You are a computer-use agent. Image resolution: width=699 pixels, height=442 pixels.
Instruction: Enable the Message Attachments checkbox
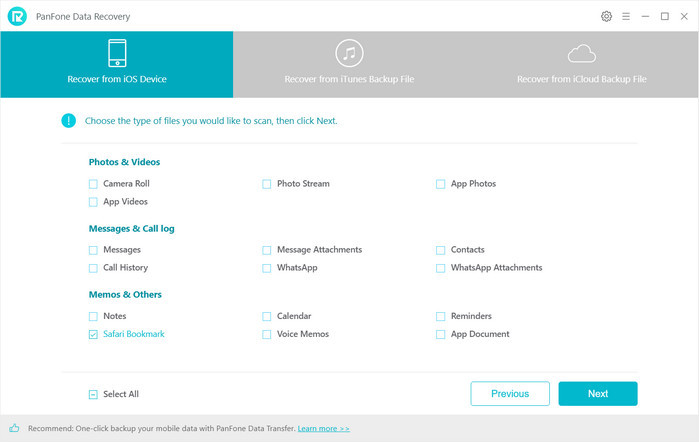click(x=267, y=250)
